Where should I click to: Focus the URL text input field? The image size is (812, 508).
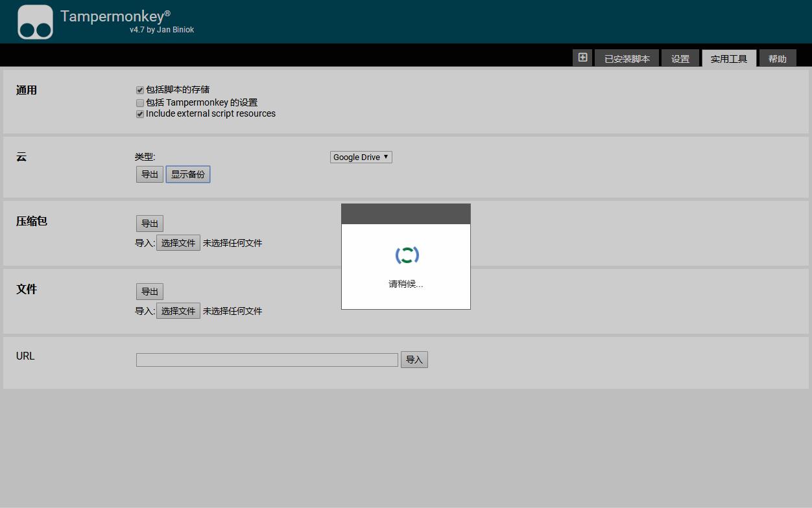[267, 360]
